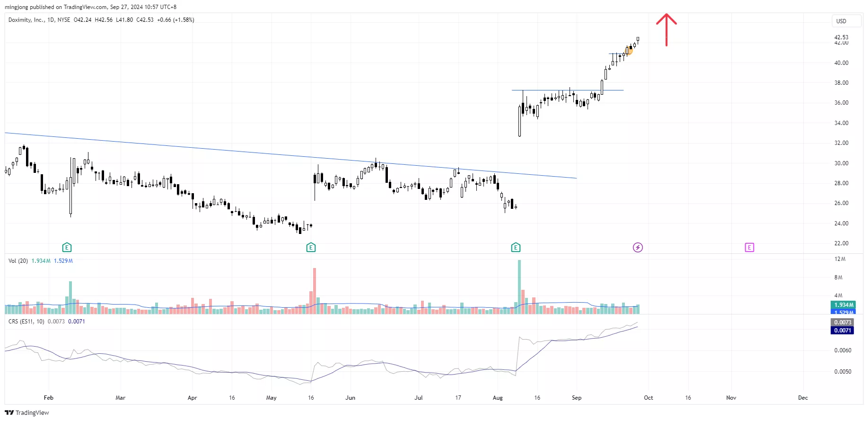
Task: Click the 34.00 price axis label
Action: tap(841, 123)
